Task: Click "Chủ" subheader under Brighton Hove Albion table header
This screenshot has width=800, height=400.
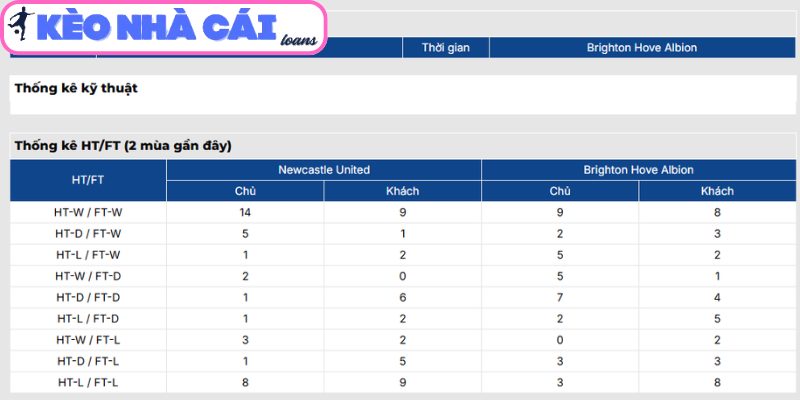Action: (x=560, y=191)
